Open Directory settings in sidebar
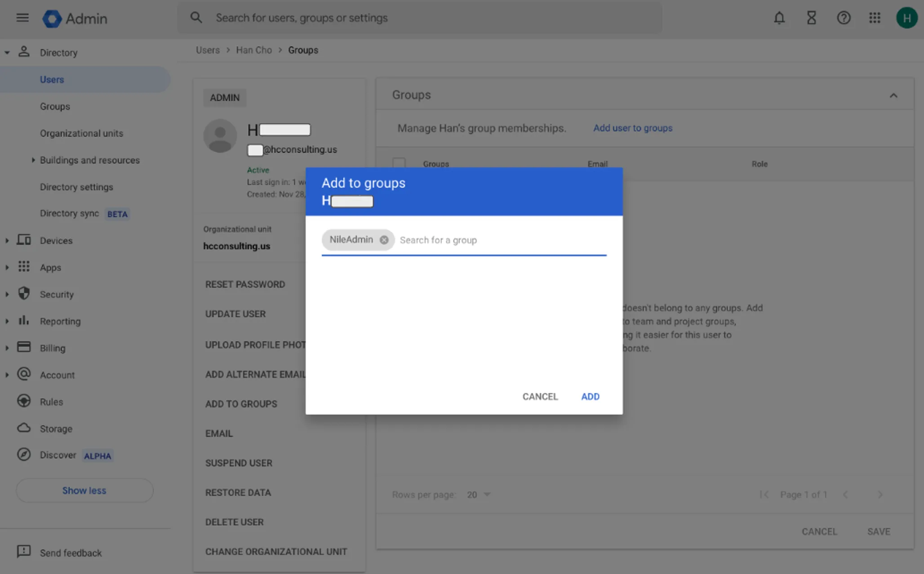This screenshot has width=924, height=574. pos(76,187)
